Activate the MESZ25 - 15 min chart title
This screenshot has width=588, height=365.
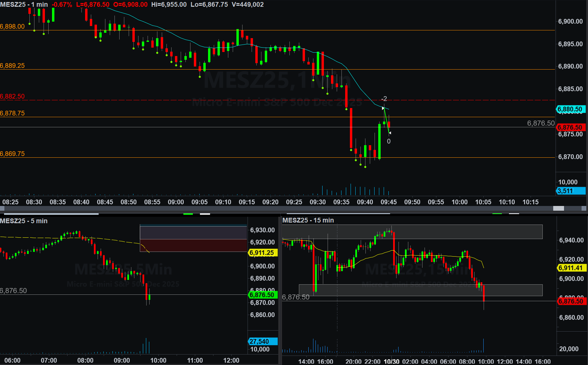tap(308, 220)
